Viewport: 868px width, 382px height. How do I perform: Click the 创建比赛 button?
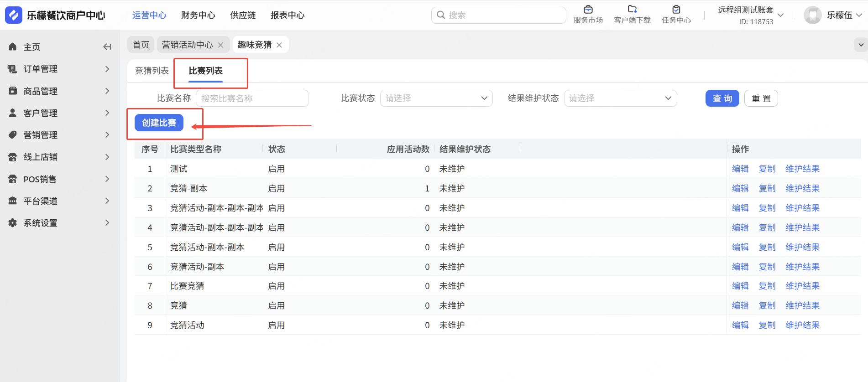click(x=159, y=123)
